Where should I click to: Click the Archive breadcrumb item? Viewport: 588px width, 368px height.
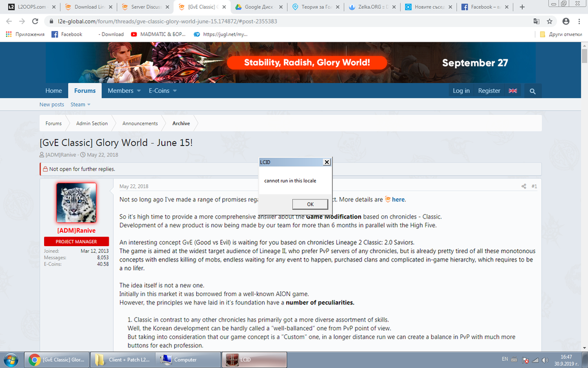coord(181,123)
